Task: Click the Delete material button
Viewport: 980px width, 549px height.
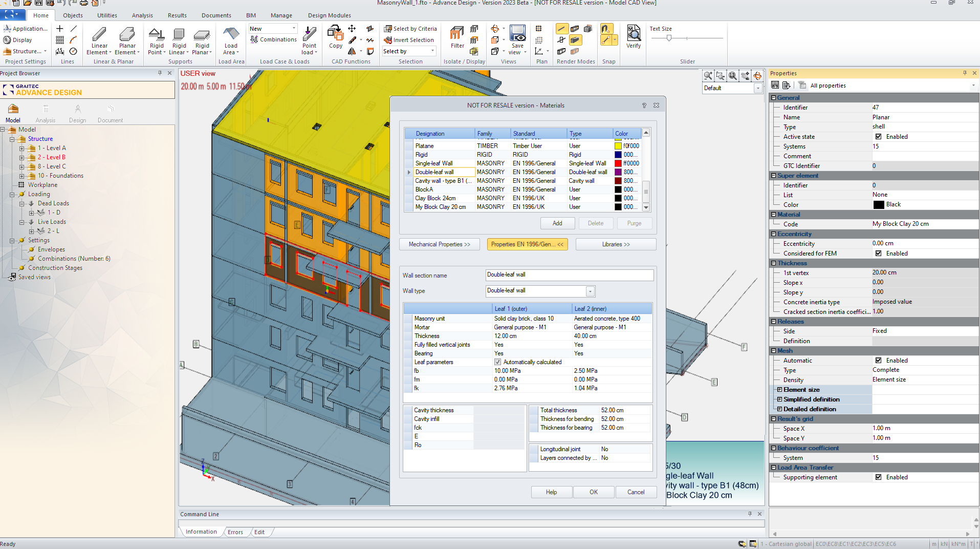Action: click(596, 223)
